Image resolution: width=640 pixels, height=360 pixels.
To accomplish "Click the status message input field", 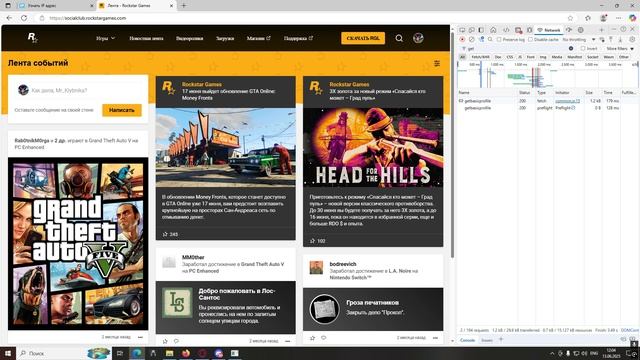I will click(78, 90).
